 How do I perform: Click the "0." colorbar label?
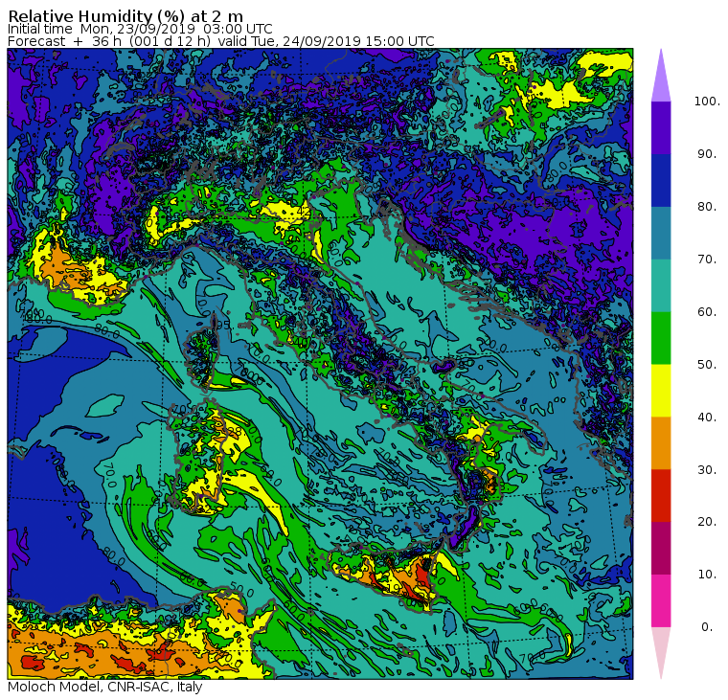707,627
